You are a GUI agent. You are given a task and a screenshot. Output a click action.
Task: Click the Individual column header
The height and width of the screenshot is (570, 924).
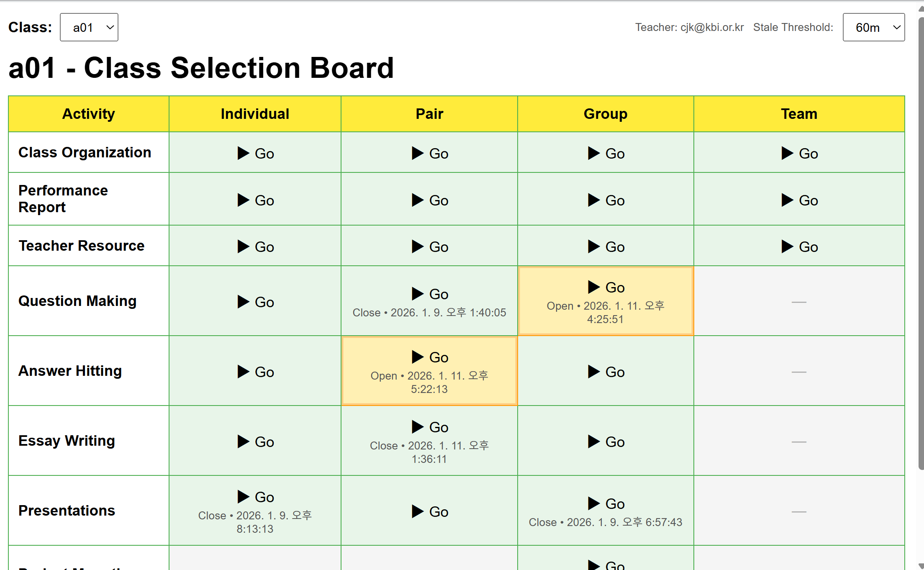[255, 114]
